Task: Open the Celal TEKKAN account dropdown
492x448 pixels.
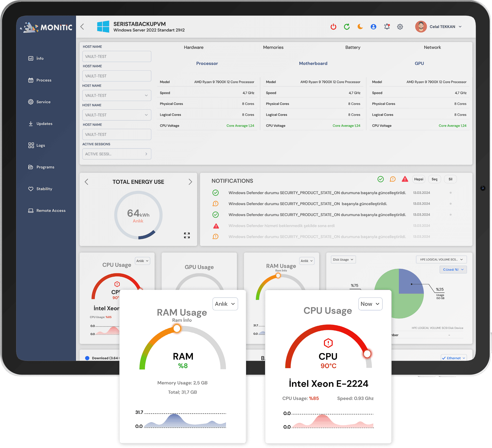Action: pos(439,26)
